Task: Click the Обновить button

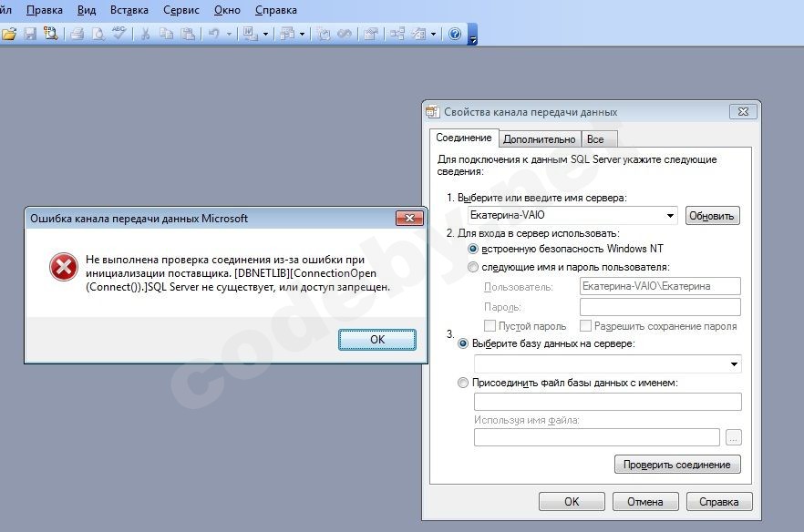Action: (x=712, y=216)
